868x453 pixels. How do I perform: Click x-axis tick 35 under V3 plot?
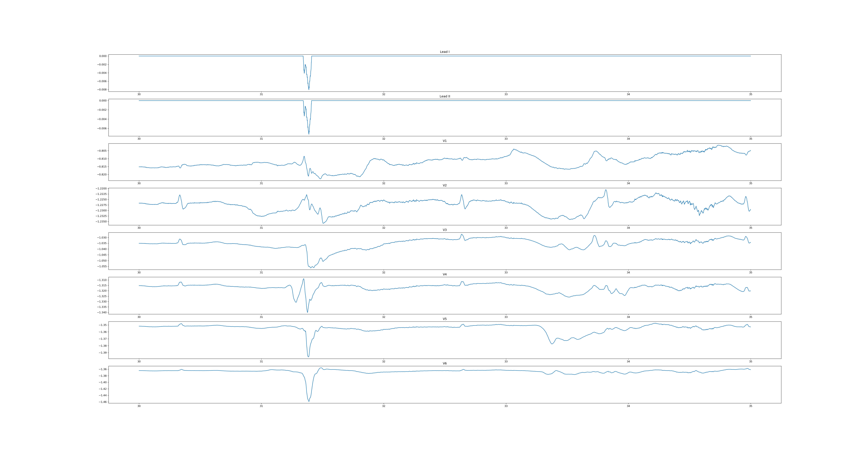[x=750, y=272]
